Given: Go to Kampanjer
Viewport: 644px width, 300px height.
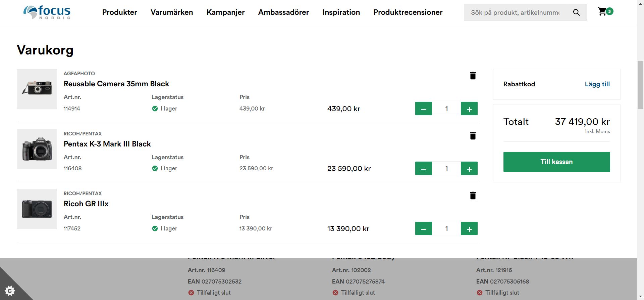Looking at the screenshot, I should tap(225, 12).
